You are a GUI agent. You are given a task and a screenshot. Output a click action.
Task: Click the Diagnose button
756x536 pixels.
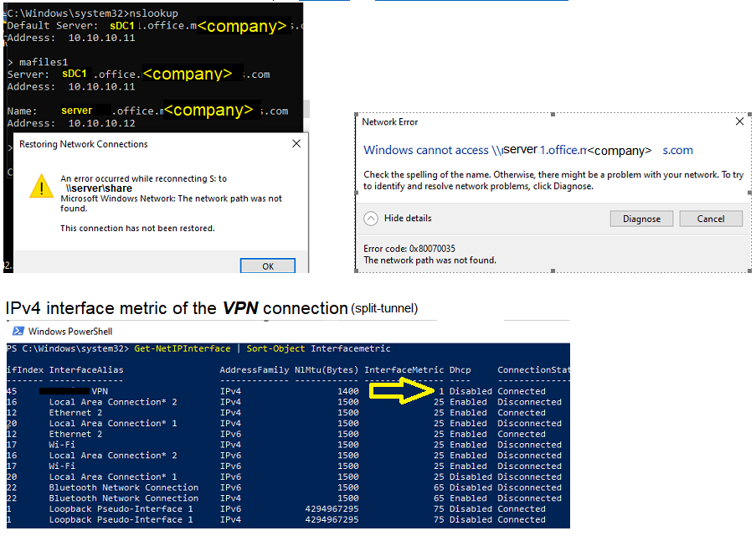[x=641, y=219]
